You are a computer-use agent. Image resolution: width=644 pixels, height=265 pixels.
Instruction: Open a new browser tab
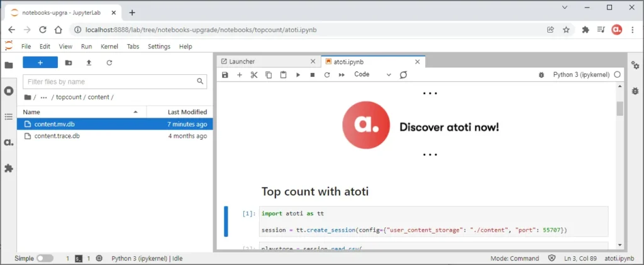pyautogui.click(x=132, y=13)
